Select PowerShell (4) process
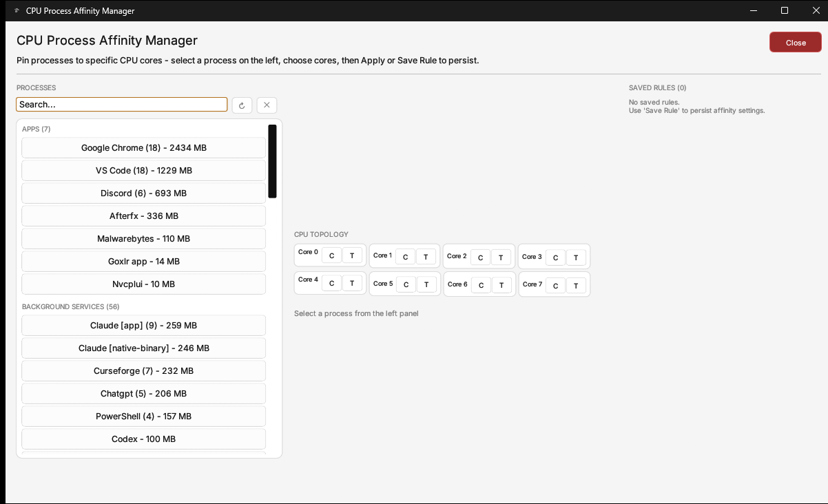The image size is (828, 504). tap(143, 416)
